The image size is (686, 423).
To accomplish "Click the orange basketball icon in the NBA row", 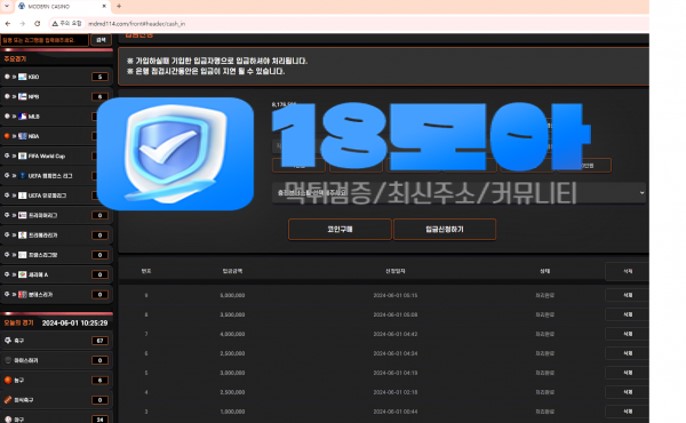I will click(7, 136).
